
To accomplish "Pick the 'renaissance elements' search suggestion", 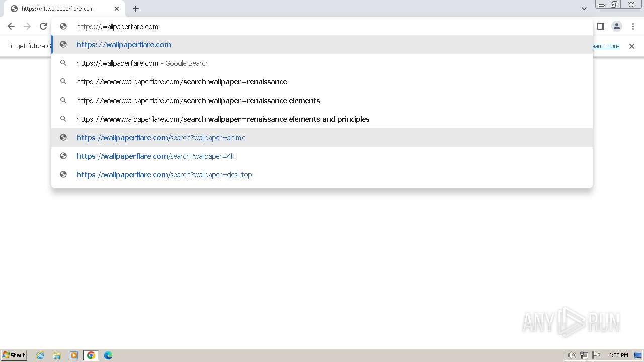I will (322, 101).
